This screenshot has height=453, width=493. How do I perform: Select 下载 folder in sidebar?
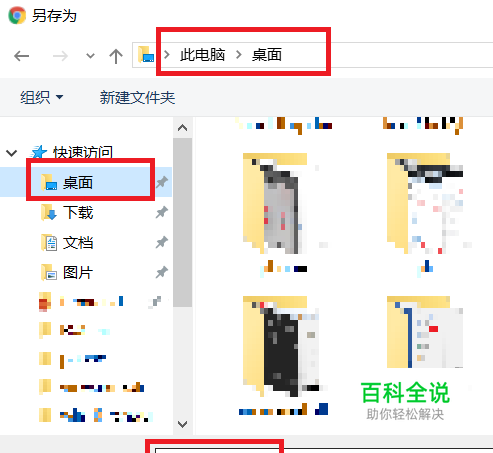(86, 212)
